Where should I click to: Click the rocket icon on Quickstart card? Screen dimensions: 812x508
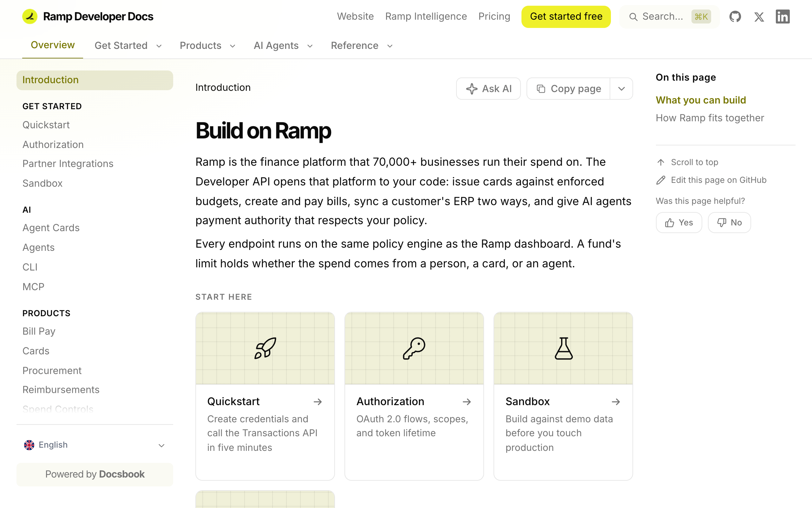(x=265, y=348)
